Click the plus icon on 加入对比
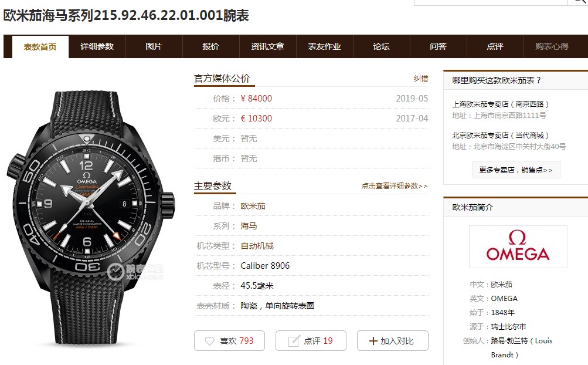588x365 pixels. point(373,340)
